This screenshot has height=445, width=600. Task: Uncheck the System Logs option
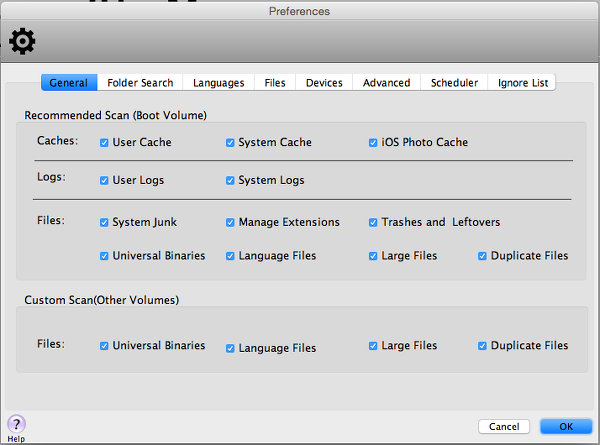[230, 180]
